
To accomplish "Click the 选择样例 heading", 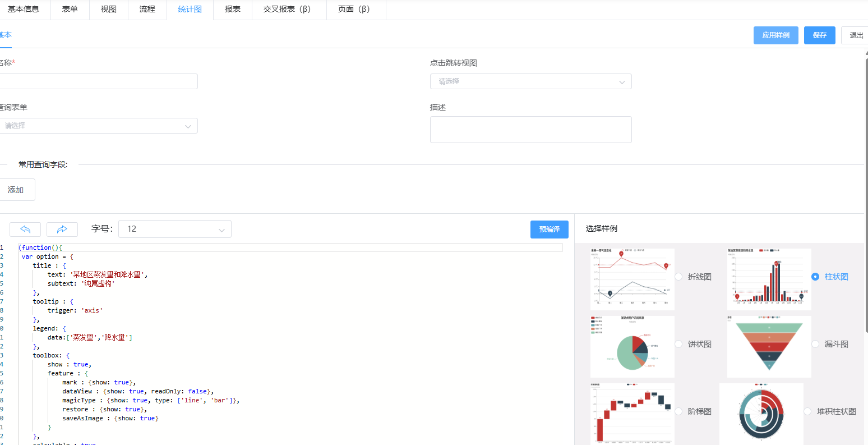I will pos(602,228).
